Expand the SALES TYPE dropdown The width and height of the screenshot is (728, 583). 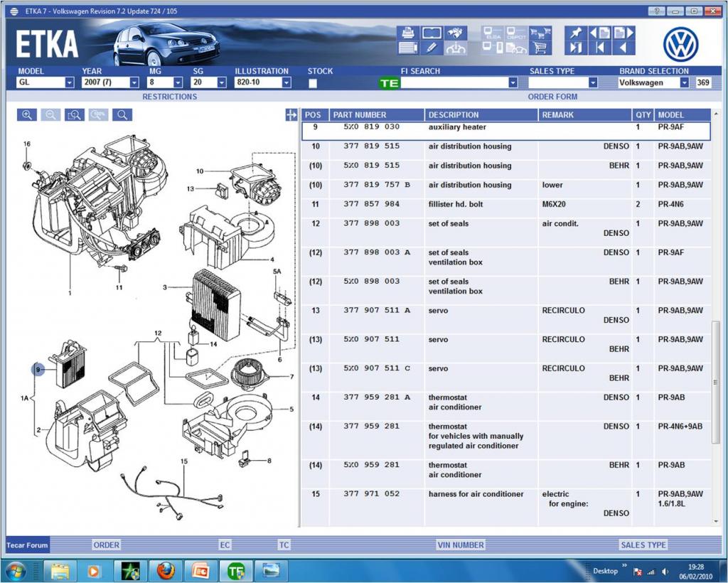pyautogui.click(x=593, y=82)
